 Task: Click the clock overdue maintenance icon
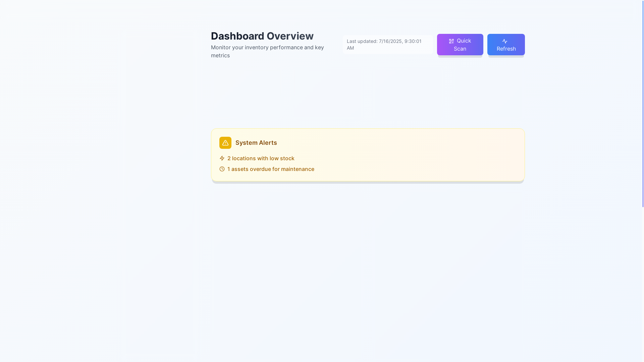222,169
